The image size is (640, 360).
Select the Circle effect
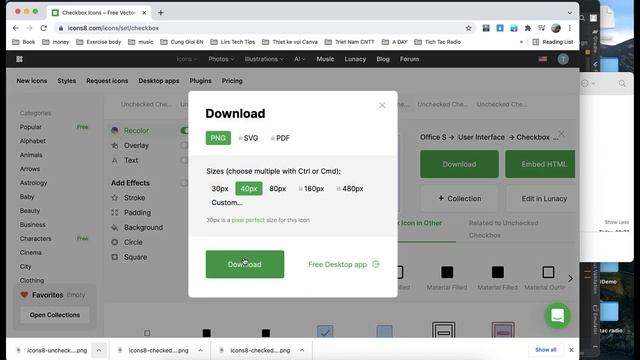pos(127,242)
